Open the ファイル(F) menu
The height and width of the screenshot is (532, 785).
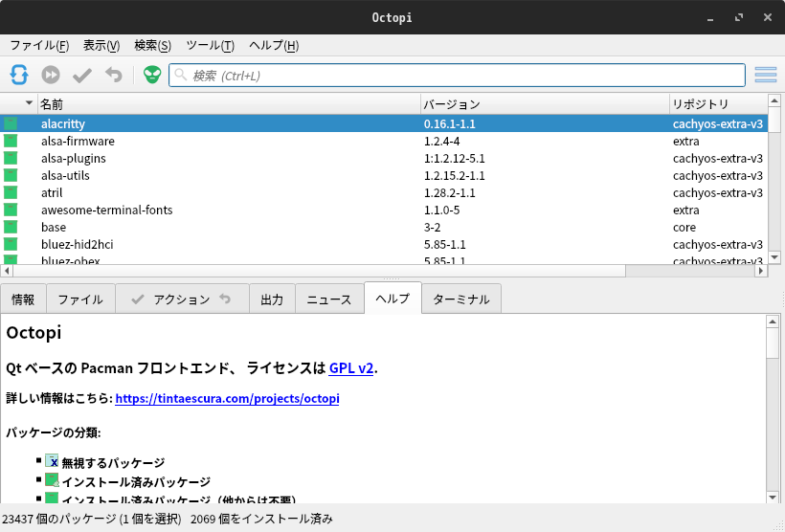pos(39,46)
